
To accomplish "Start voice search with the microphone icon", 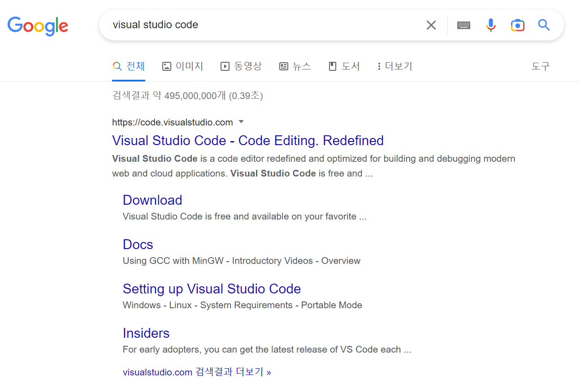I will (x=491, y=25).
